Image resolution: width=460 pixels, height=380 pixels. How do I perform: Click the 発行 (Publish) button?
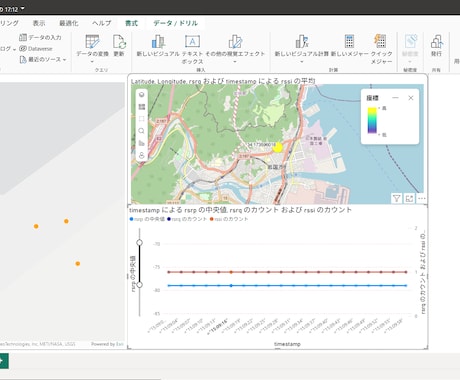click(x=436, y=45)
